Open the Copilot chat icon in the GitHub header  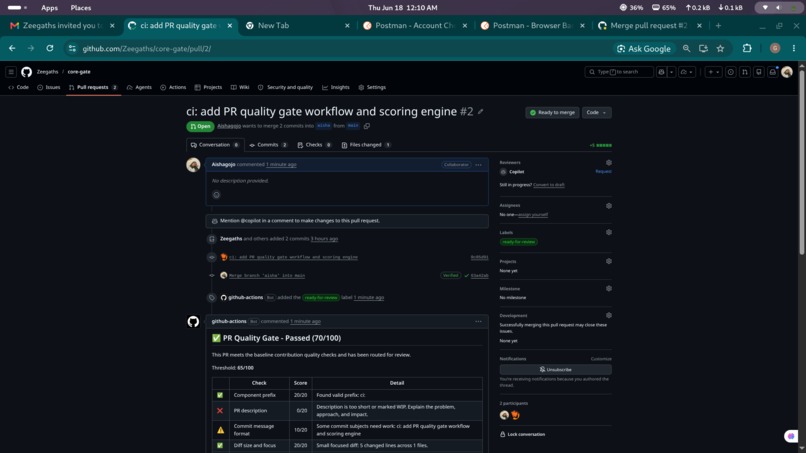pyautogui.click(x=662, y=72)
